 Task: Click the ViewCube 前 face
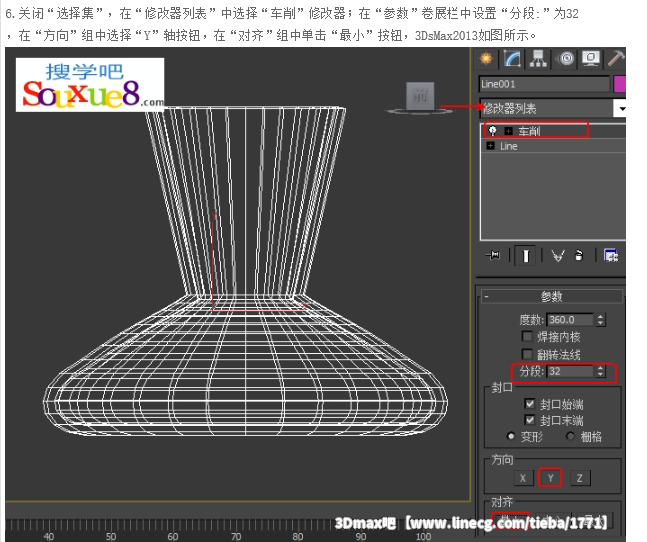[420, 96]
